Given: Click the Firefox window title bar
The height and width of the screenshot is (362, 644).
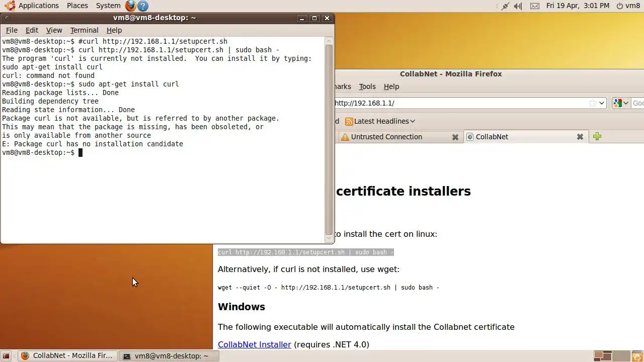Looking at the screenshot, I should (451, 74).
